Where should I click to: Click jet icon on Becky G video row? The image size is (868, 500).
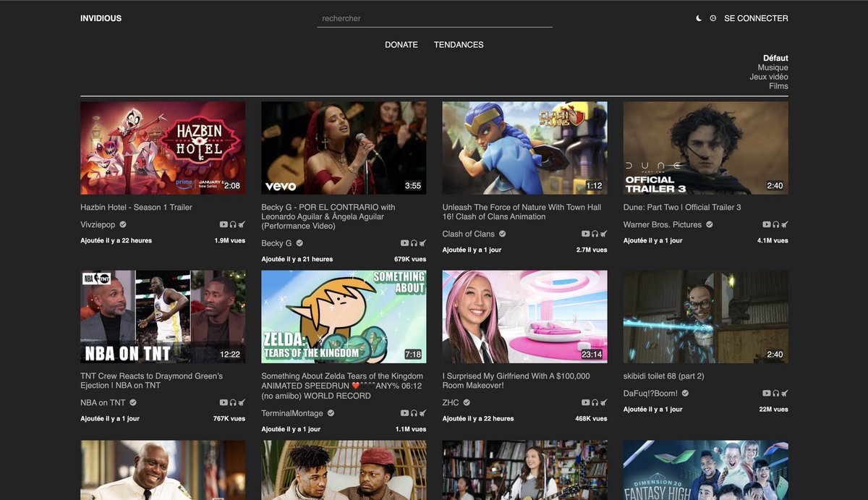point(422,244)
